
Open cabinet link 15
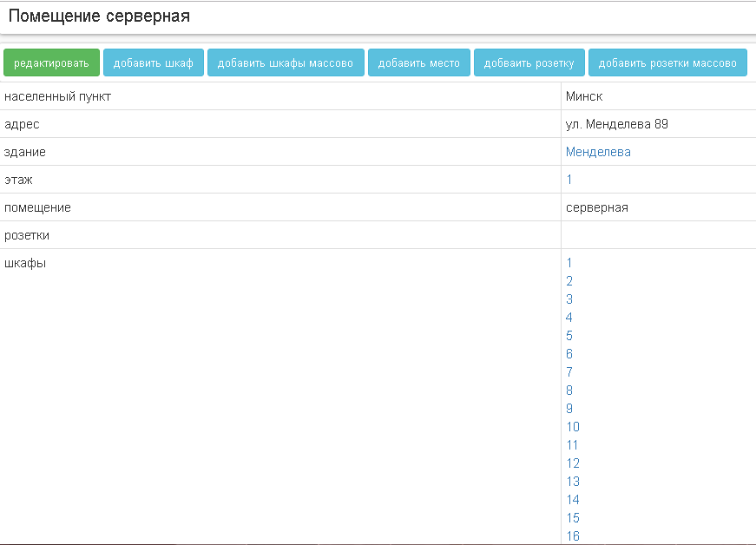[573, 518]
